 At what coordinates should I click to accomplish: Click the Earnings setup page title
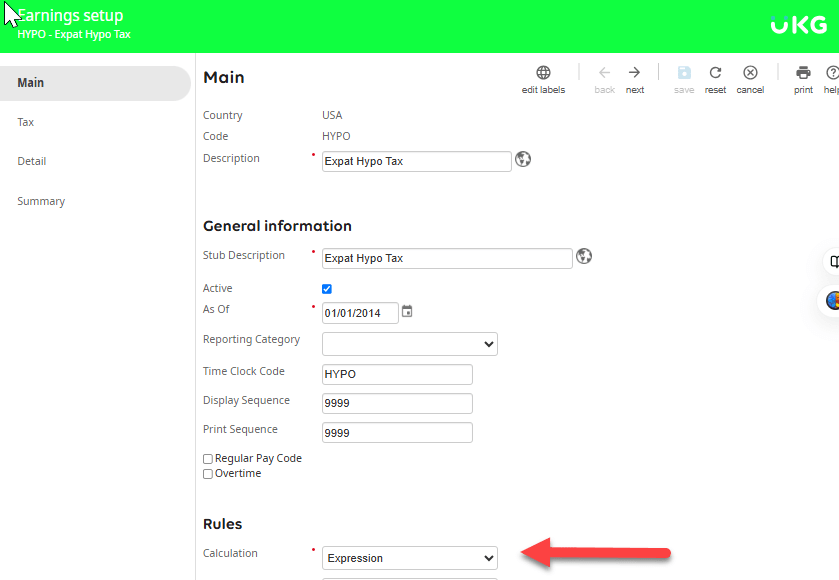pos(70,15)
